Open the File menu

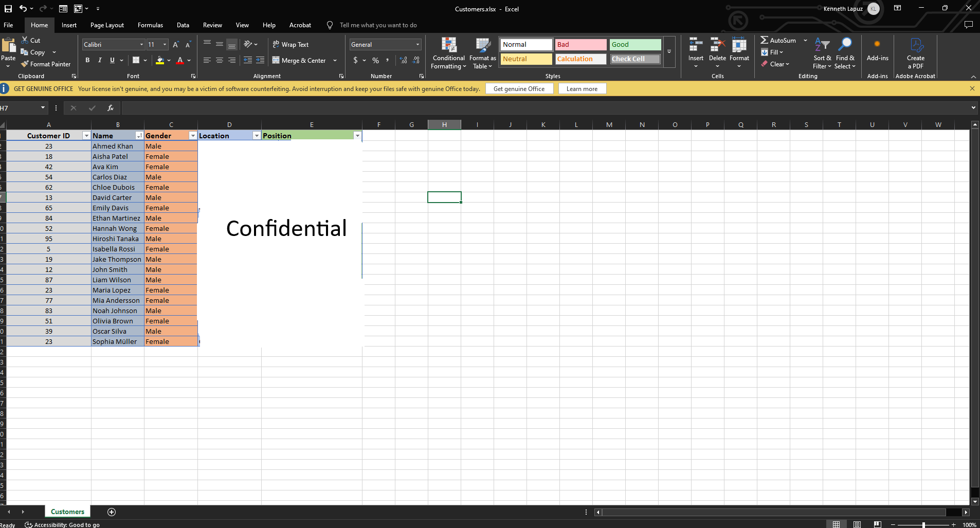click(8, 25)
